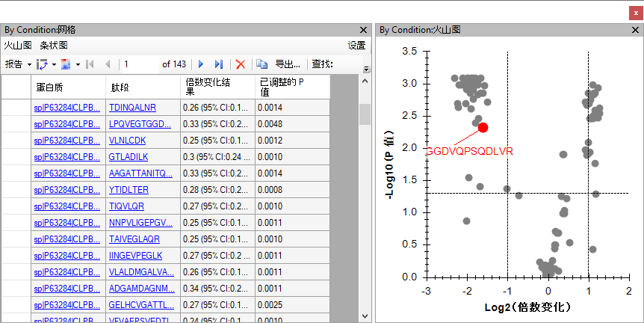Click the grid scrollbar down arrow

pos(365,316)
